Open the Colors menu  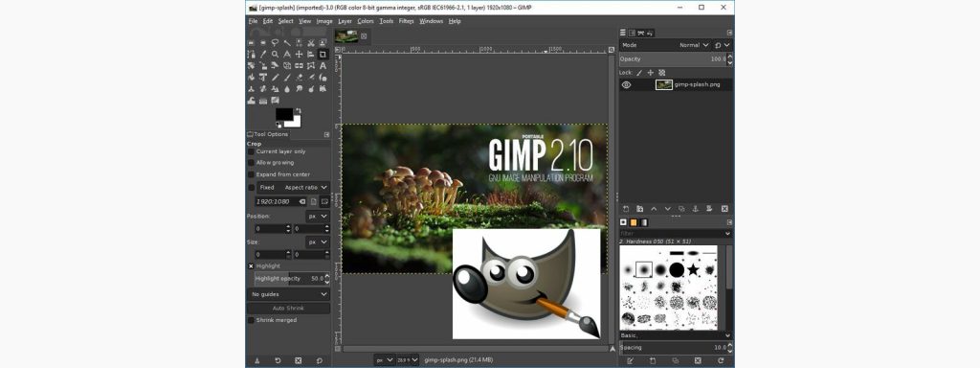pos(366,21)
